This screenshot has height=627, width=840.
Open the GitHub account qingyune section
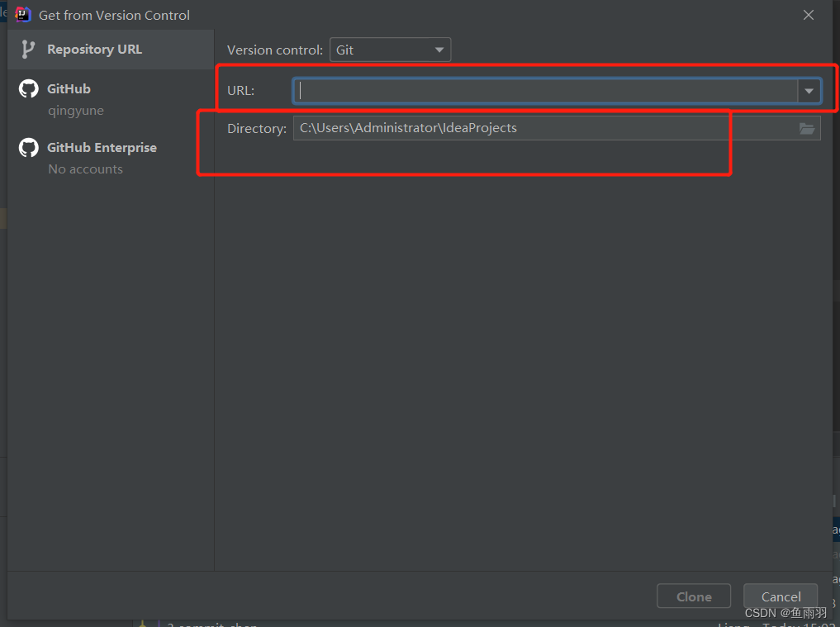point(111,99)
